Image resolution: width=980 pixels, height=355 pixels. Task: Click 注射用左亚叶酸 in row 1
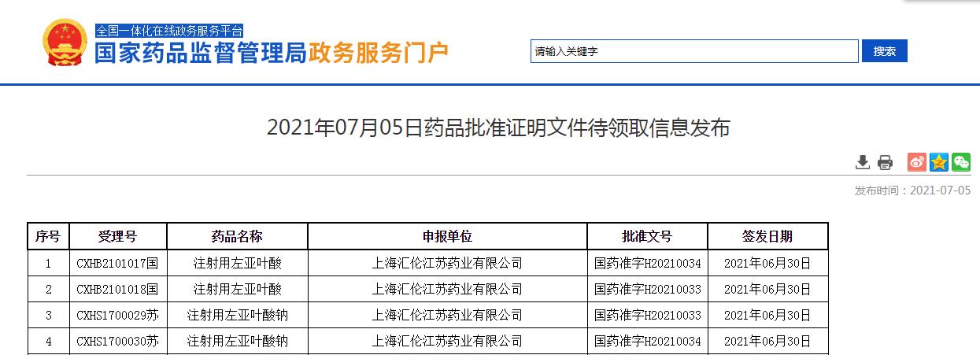pos(237,263)
